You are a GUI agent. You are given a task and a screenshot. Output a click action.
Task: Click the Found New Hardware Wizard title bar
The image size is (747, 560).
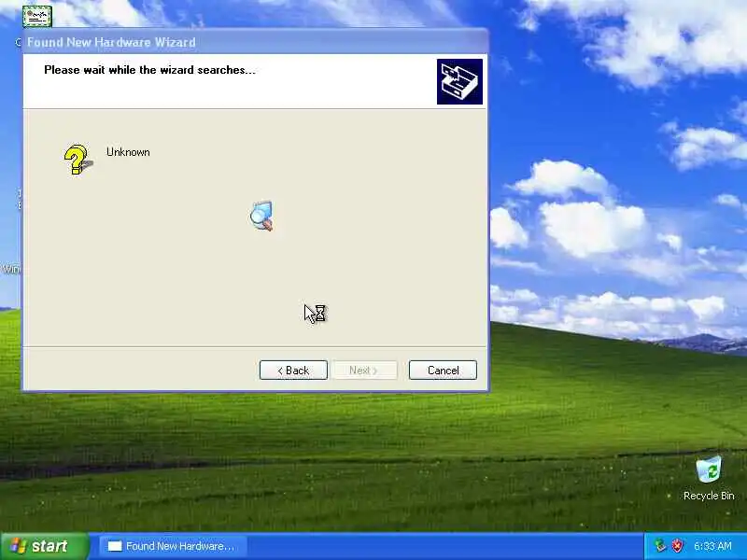pos(255,42)
